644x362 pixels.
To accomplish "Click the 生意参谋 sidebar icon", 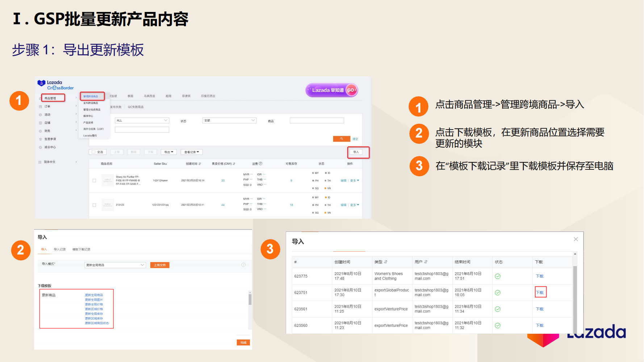I will 41,139.
